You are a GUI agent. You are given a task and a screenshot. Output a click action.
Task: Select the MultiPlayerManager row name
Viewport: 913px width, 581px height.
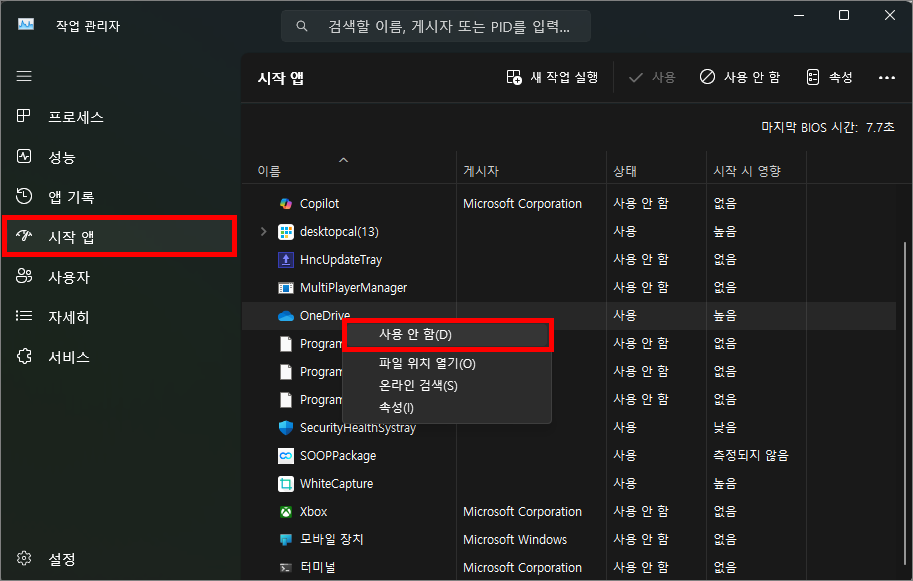(x=353, y=288)
